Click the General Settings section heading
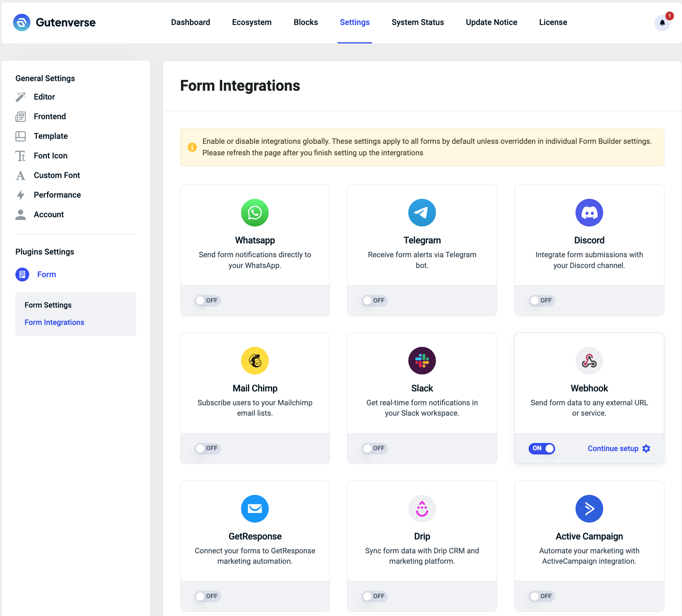 coord(45,78)
